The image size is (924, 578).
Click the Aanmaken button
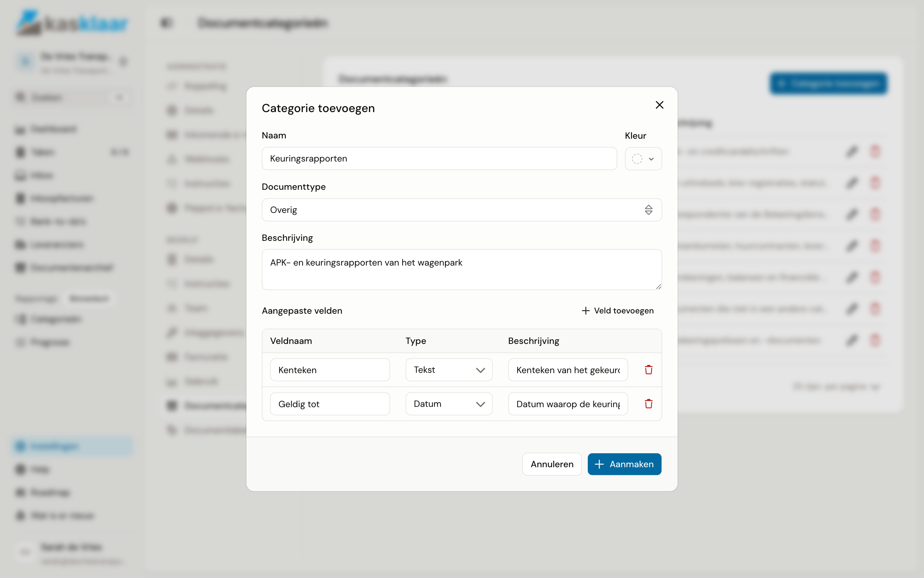[x=624, y=464]
